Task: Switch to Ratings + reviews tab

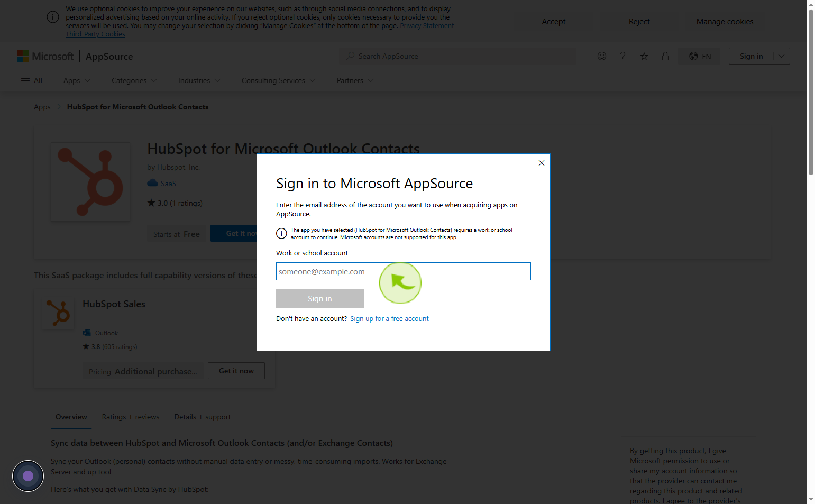Action: (131, 417)
